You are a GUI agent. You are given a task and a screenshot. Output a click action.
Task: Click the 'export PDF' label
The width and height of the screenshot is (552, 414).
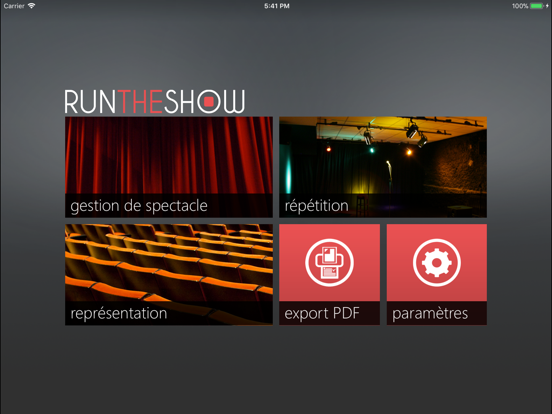coord(322,313)
